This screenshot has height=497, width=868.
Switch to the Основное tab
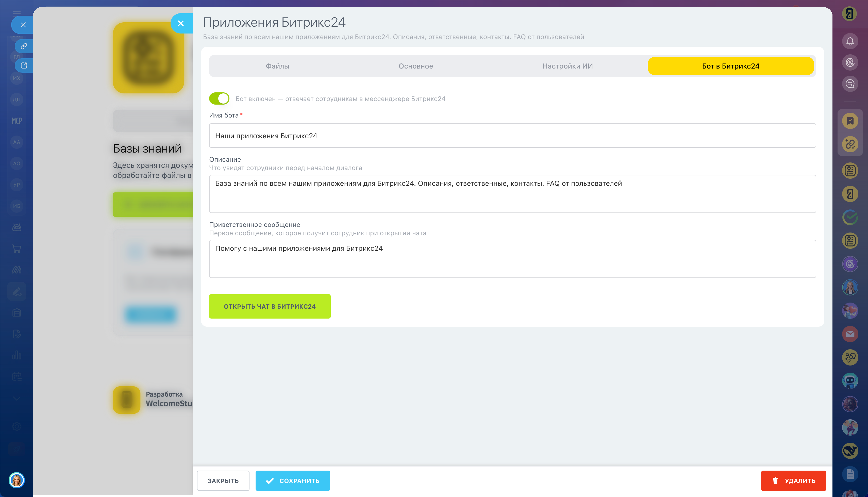(x=415, y=66)
